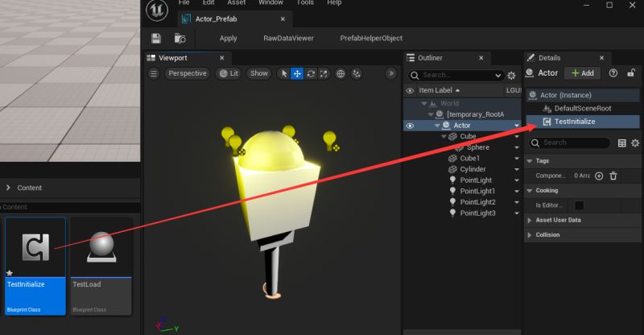Click the Browse to asset folder icon
The width and height of the screenshot is (644, 335).
tap(180, 38)
